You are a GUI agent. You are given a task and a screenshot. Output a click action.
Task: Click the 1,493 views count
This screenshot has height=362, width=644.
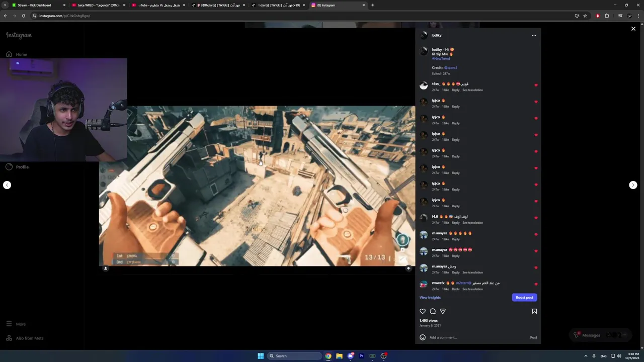(429, 320)
